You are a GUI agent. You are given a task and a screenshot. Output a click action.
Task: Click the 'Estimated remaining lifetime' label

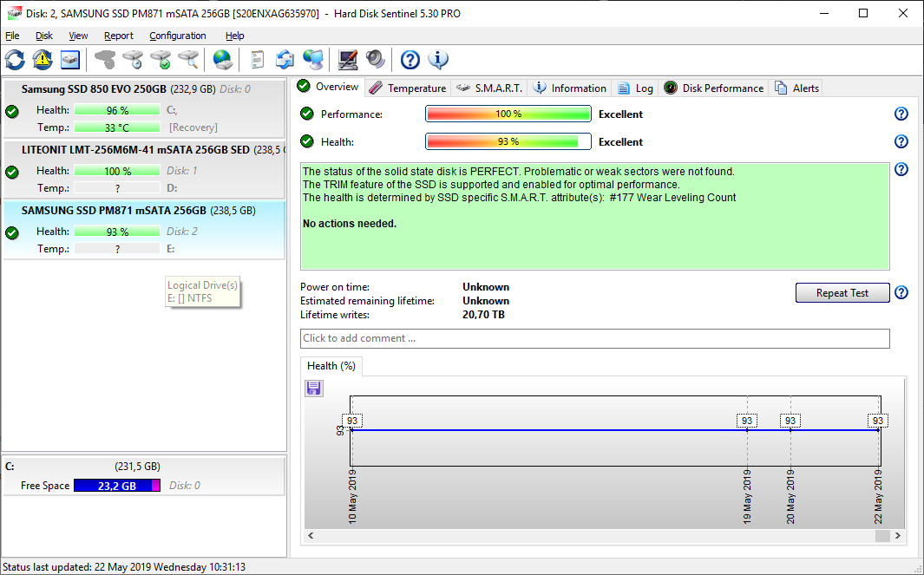click(367, 301)
